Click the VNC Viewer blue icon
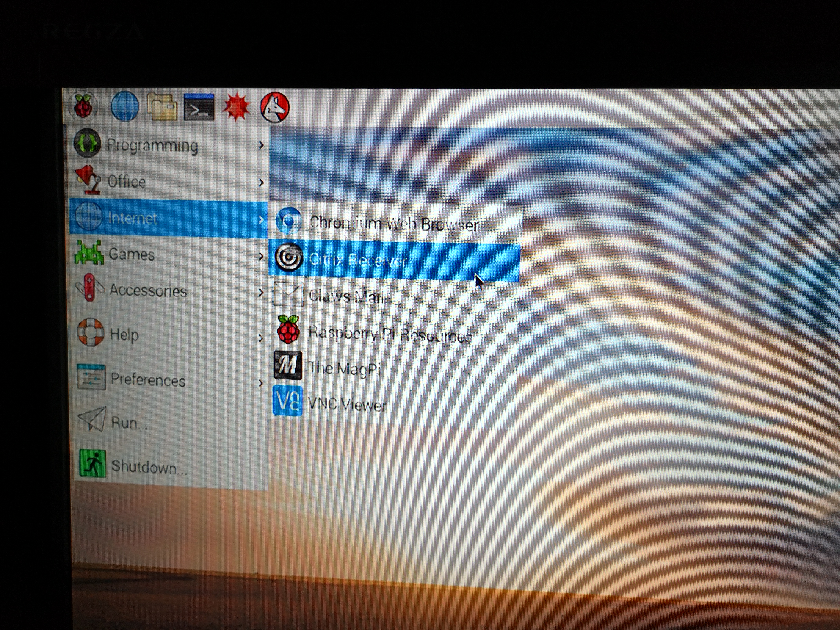 pyautogui.click(x=287, y=401)
